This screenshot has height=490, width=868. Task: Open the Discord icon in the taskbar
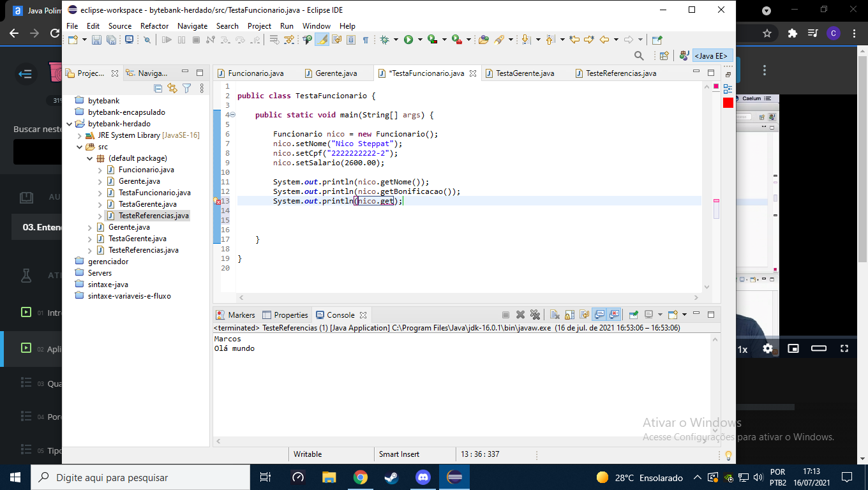point(423,477)
